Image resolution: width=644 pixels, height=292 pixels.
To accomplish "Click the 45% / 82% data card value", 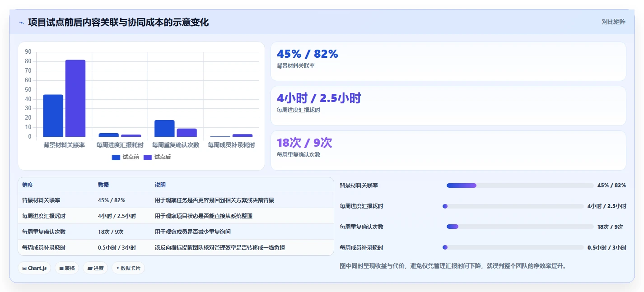I will pyautogui.click(x=307, y=54).
